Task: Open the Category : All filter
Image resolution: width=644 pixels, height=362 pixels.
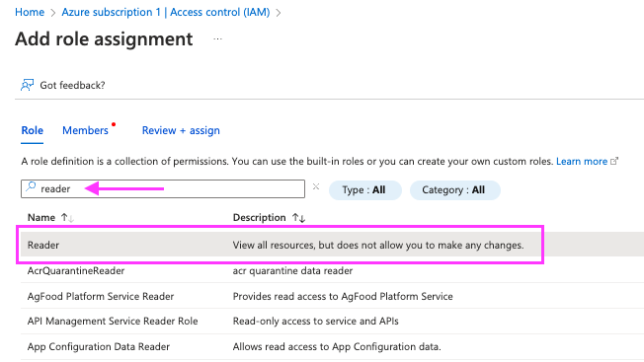Action: point(454,189)
